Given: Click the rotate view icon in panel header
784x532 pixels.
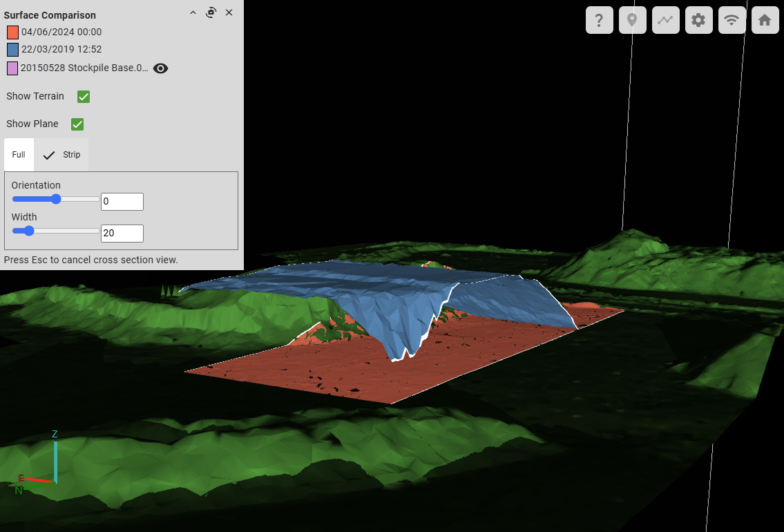Looking at the screenshot, I should coord(211,13).
